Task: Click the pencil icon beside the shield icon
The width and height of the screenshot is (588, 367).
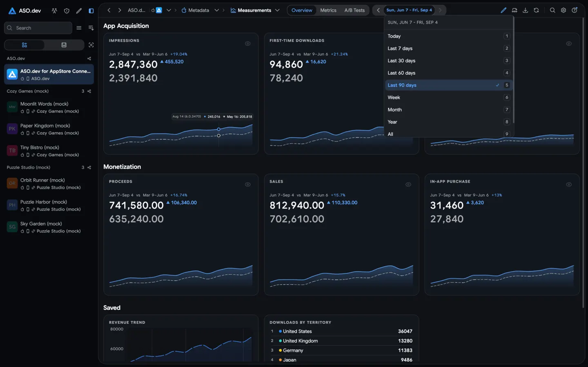Action: (79, 11)
